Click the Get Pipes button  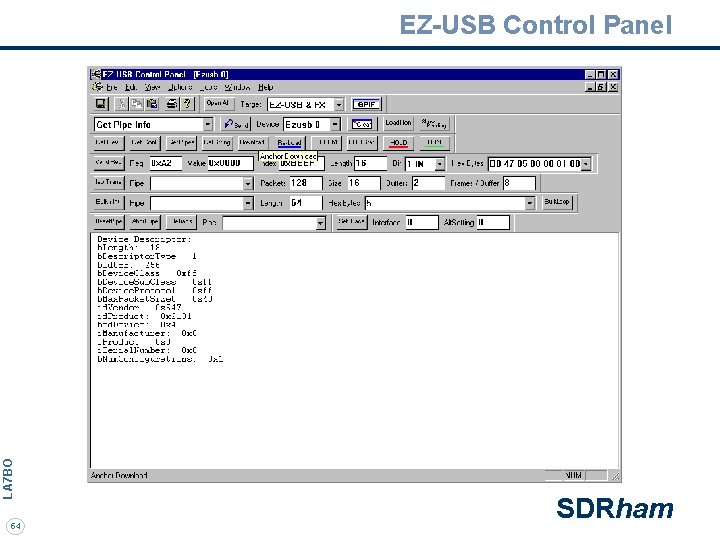181,143
